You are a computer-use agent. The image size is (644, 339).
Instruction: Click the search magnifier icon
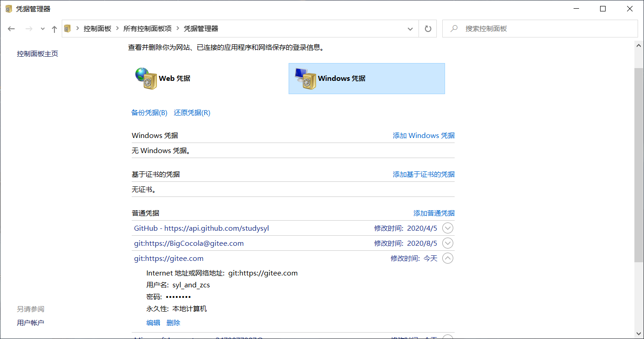(454, 28)
